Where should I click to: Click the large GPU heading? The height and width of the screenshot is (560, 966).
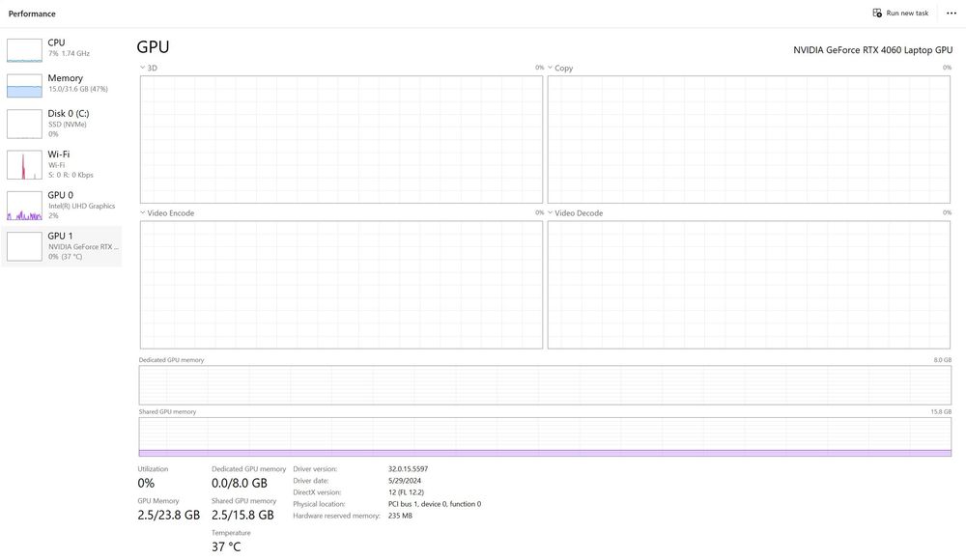pos(153,46)
